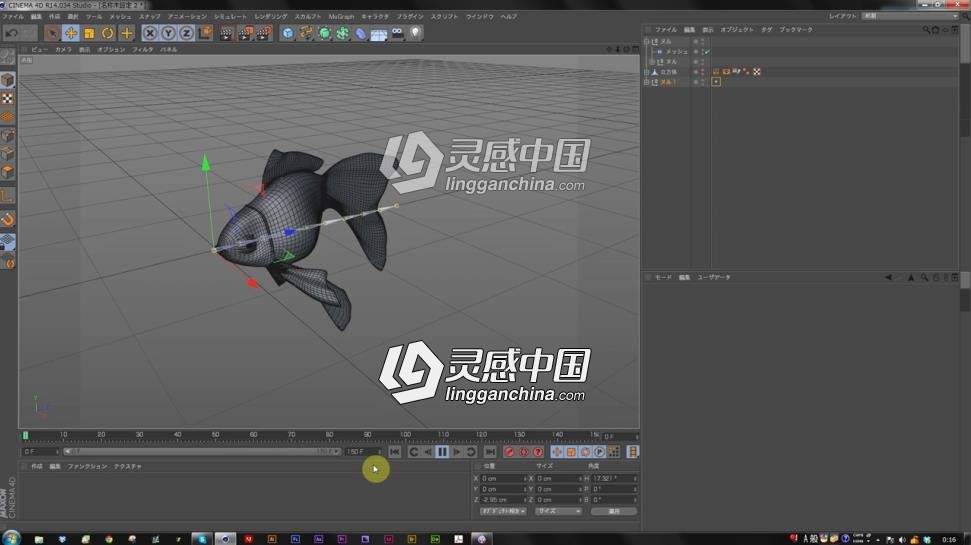Toggle Y axis lock
Screen dimensions: 971x545
(168, 33)
